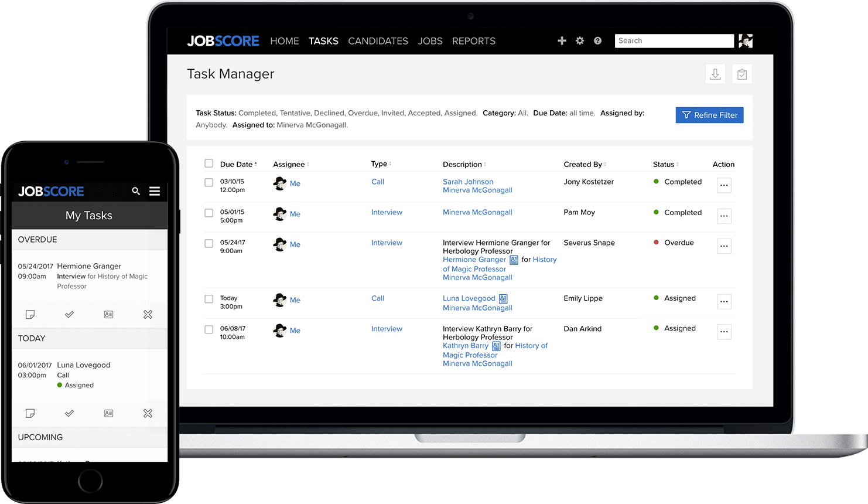The height and width of the screenshot is (504, 868).
Task: Open Sarah Johnson's profile link
Action: point(468,182)
